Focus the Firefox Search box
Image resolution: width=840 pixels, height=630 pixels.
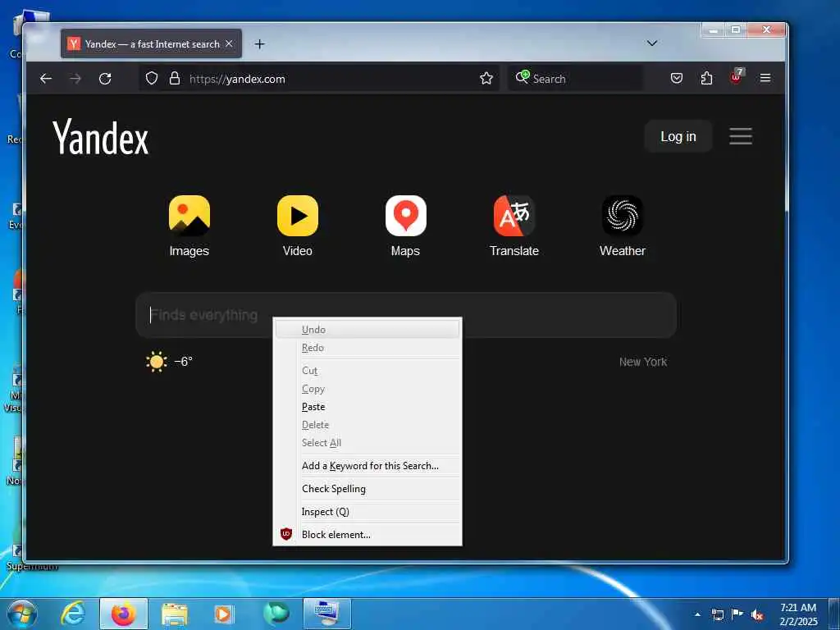tap(575, 79)
